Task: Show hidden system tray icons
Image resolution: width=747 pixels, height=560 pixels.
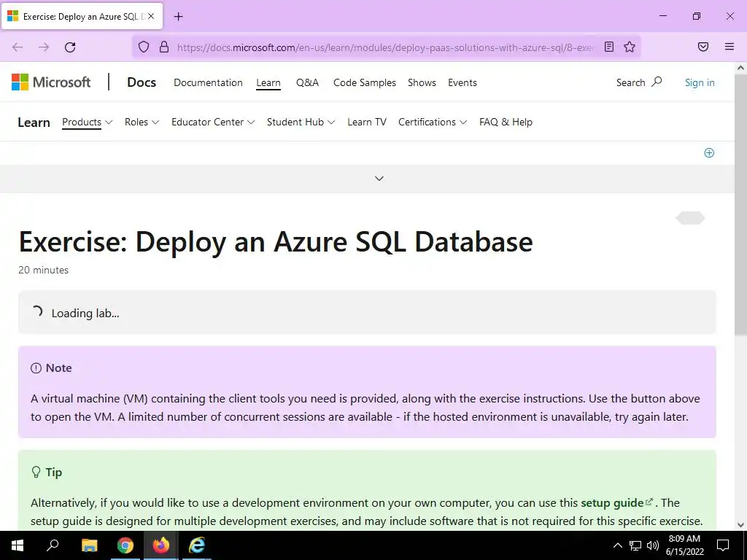Action: [617, 545]
